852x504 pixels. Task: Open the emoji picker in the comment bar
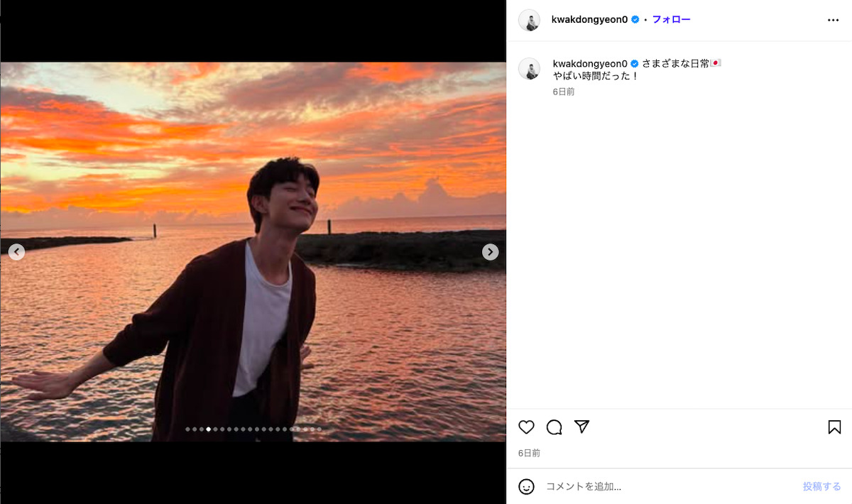click(526, 486)
